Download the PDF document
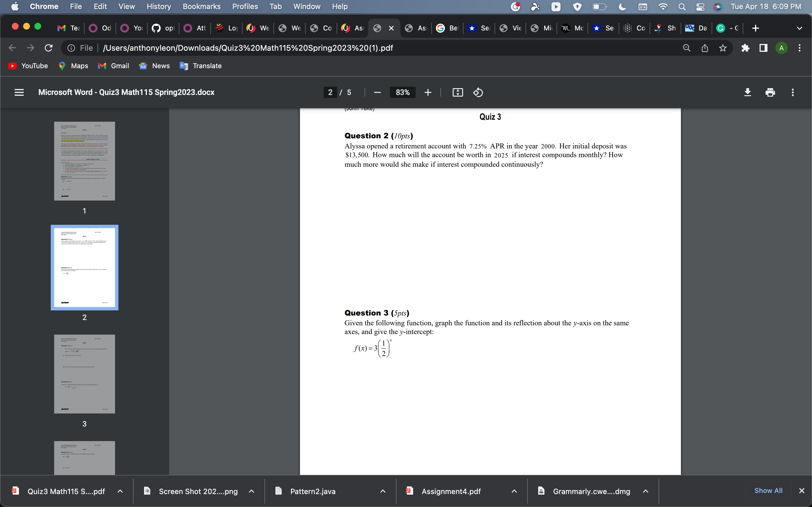Screen dimensions: 812x507 tap(748, 92)
